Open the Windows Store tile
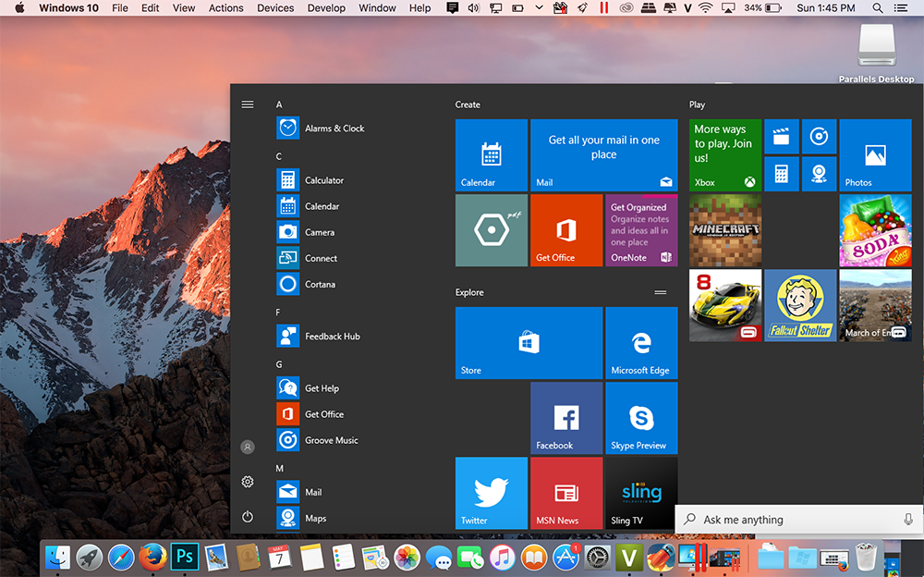Viewport: 924px width, 577px height. point(529,343)
